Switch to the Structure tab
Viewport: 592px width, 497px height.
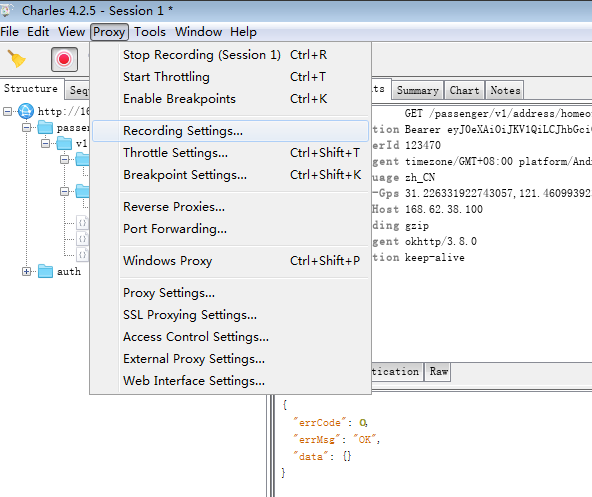[x=31, y=89]
